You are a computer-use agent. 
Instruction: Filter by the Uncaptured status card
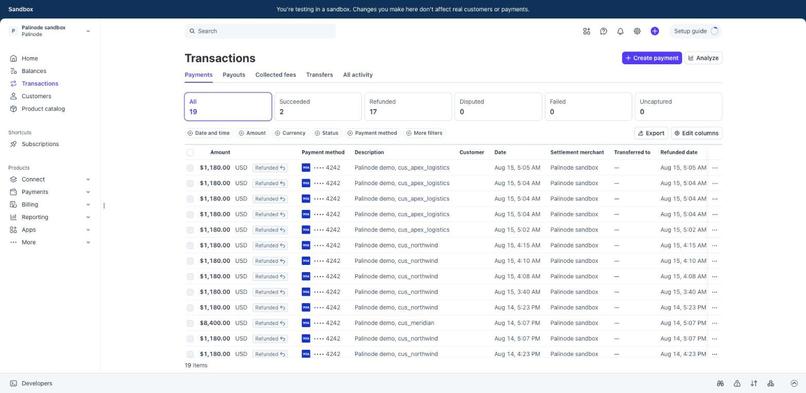pyautogui.click(x=679, y=107)
